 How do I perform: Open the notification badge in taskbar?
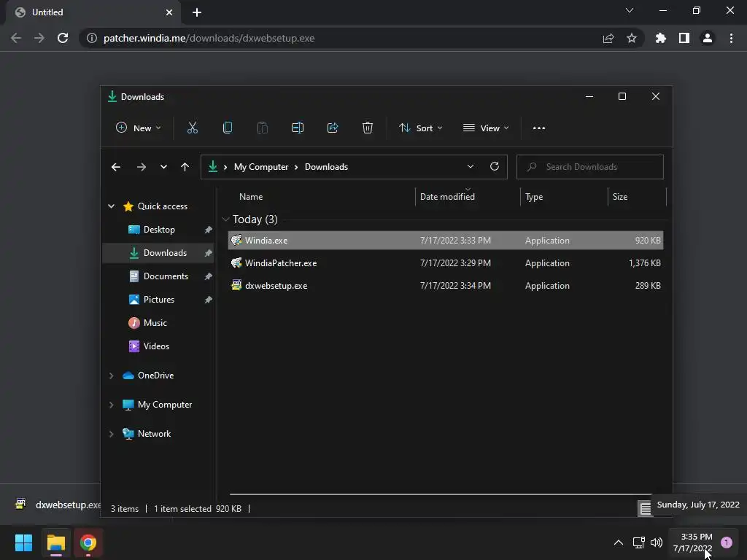[727, 542]
